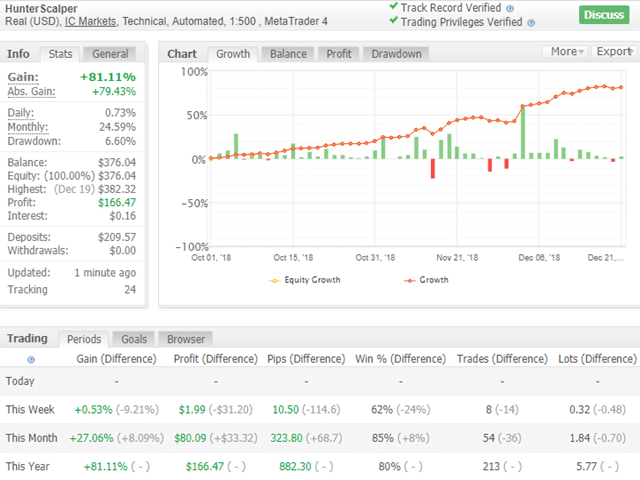640x480 pixels.
Task: Click the 24.59% monthly value
Action: click(x=118, y=127)
